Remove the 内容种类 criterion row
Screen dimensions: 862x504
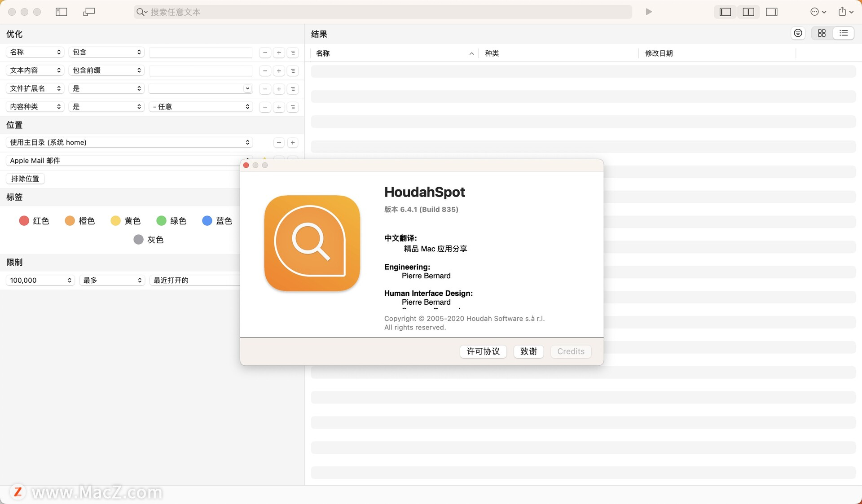click(x=265, y=107)
